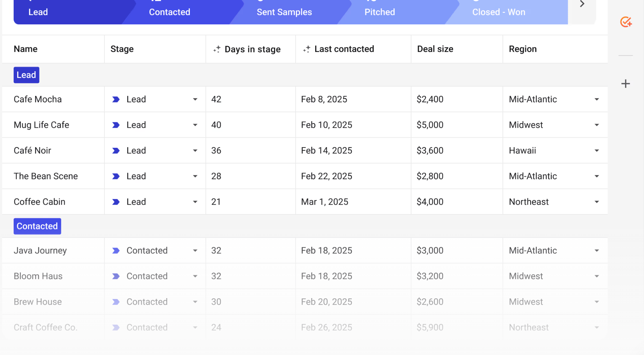Click the plus icon in right sidebar

pos(625,84)
